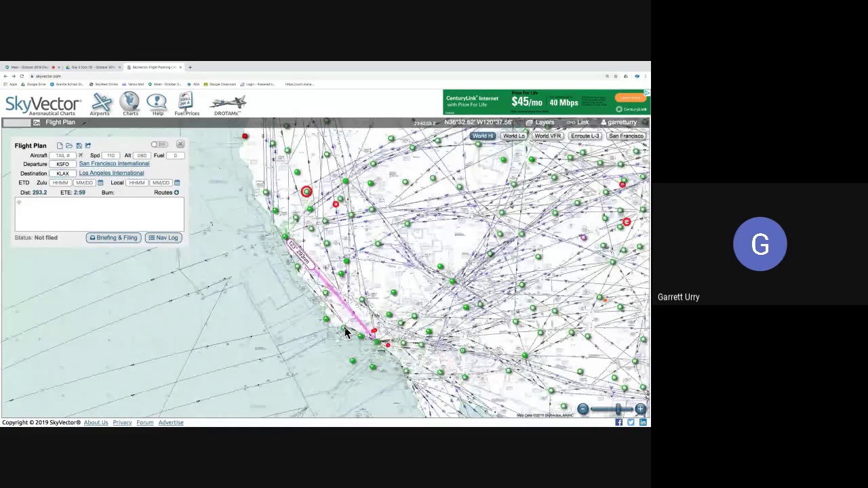Switch to the Day 2 (Oct 15) browser tab

tap(94, 67)
